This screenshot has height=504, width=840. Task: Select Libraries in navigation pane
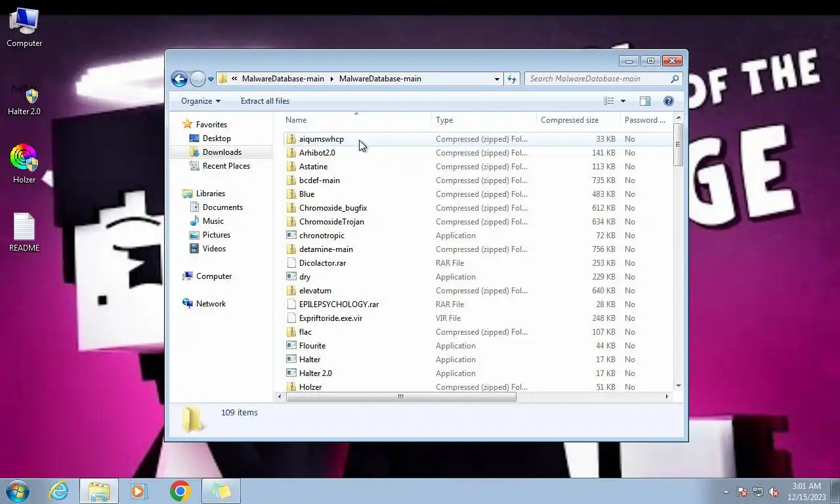click(210, 194)
